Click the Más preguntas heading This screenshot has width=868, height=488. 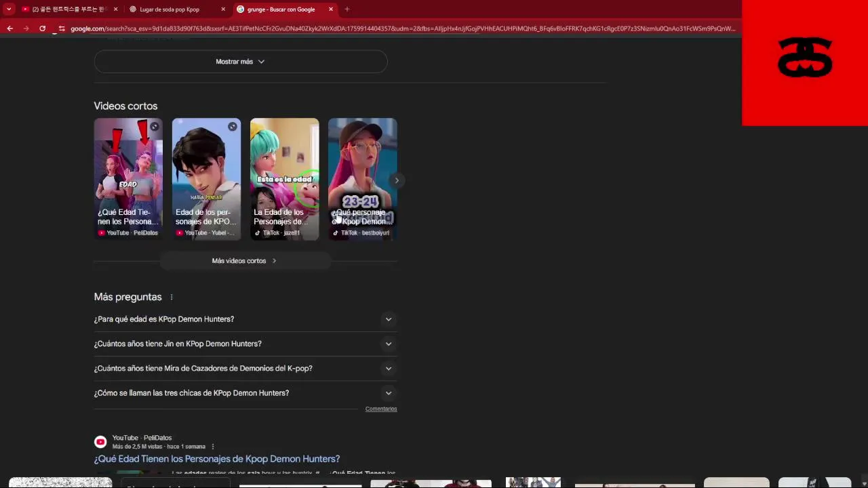pyautogui.click(x=127, y=297)
